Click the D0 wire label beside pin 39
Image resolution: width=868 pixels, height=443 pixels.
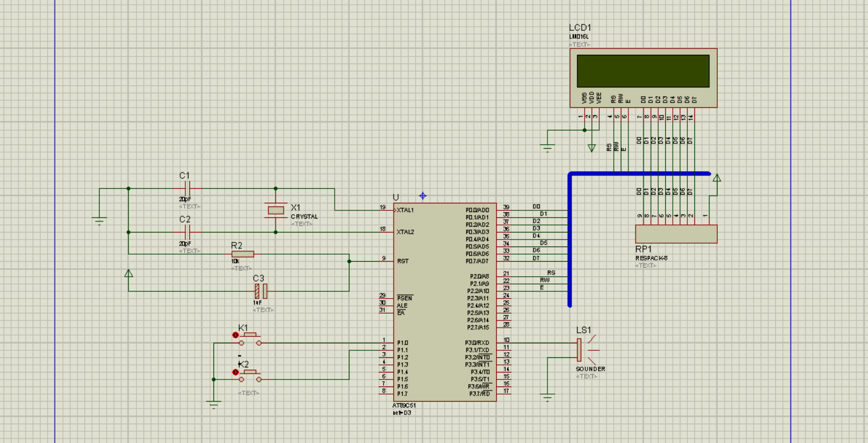pyautogui.click(x=536, y=206)
